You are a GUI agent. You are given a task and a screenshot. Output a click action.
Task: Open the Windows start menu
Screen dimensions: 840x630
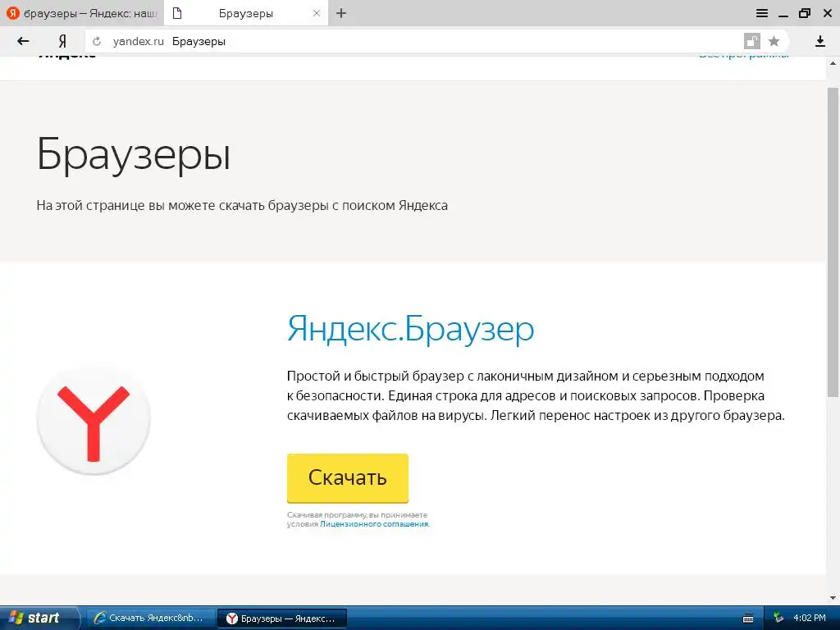pos(38,618)
